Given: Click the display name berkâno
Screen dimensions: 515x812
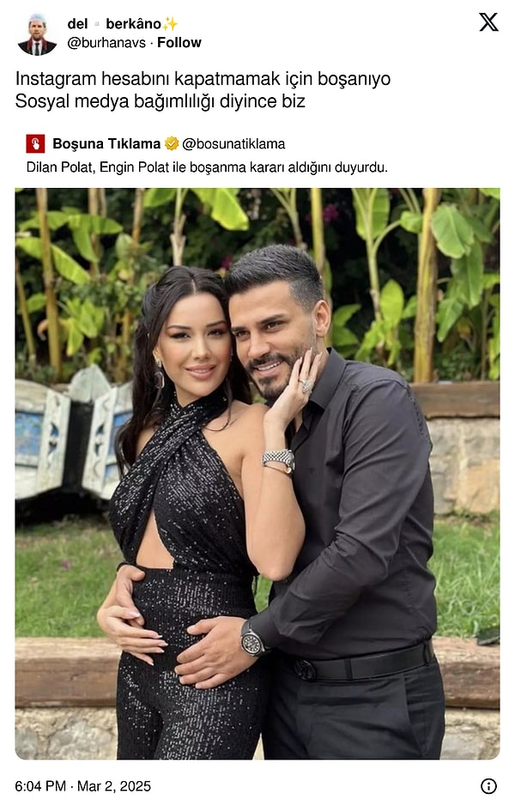Looking at the screenshot, I should tap(134, 24).
